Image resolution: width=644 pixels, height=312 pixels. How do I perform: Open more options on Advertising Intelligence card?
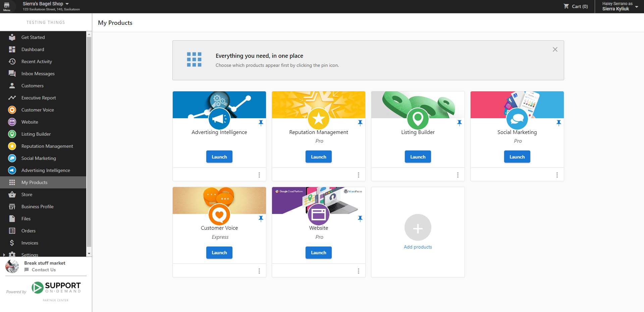click(259, 175)
